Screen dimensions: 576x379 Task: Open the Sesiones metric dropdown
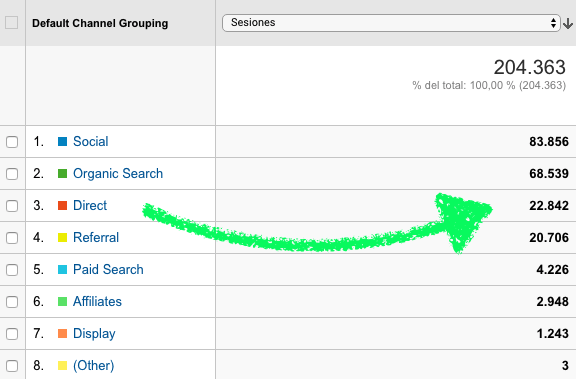click(391, 23)
